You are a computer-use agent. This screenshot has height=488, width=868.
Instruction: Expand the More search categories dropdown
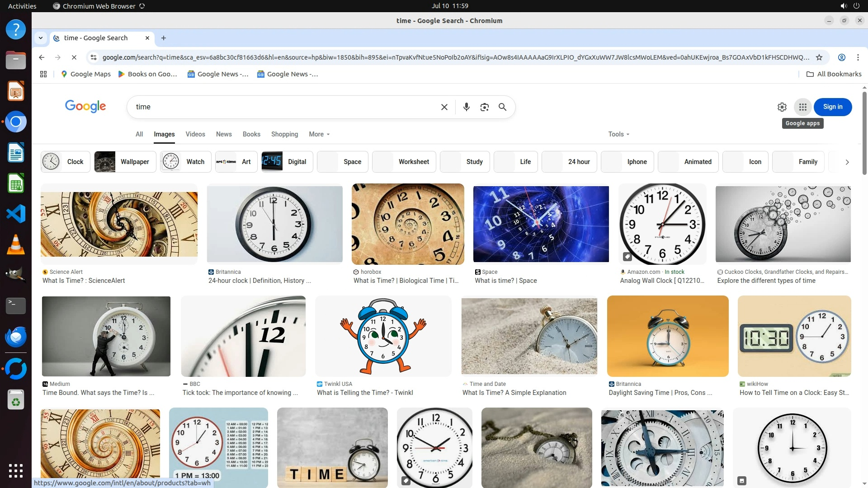319,134
